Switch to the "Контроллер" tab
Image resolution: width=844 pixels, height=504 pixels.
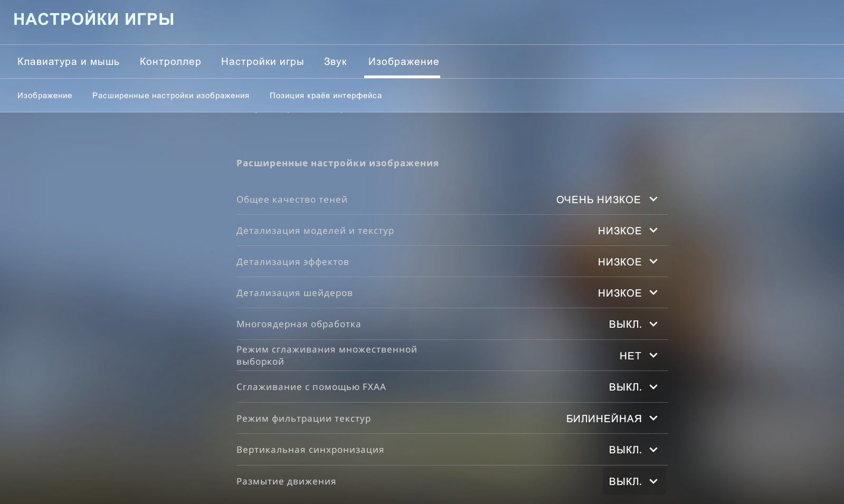coord(170,62)
